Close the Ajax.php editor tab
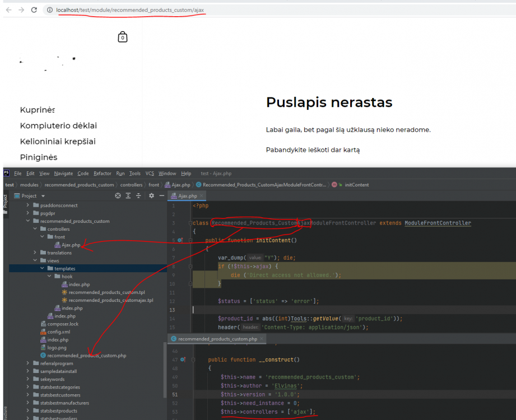 coord(202,195)
